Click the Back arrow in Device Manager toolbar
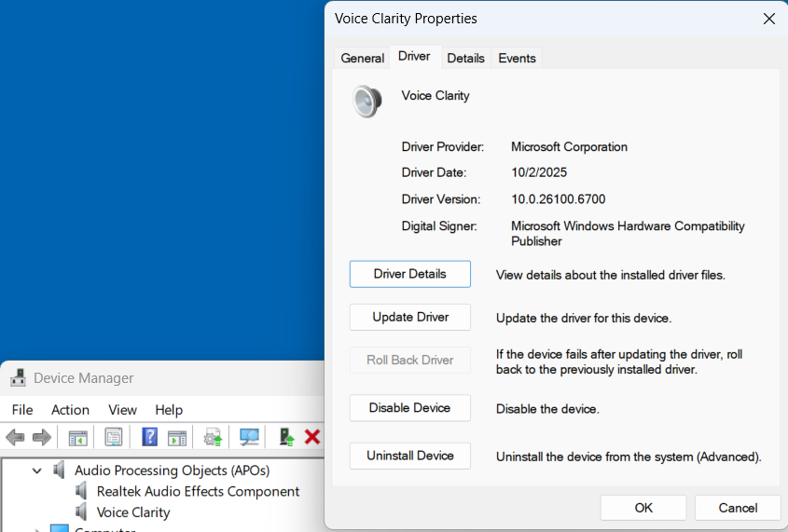Viewport: 788px width, 532px height. pos(15,437)
